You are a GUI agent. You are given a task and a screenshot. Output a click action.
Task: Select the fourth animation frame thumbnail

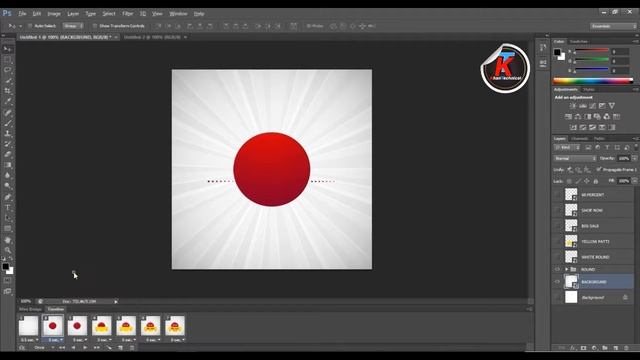point(101,326)
